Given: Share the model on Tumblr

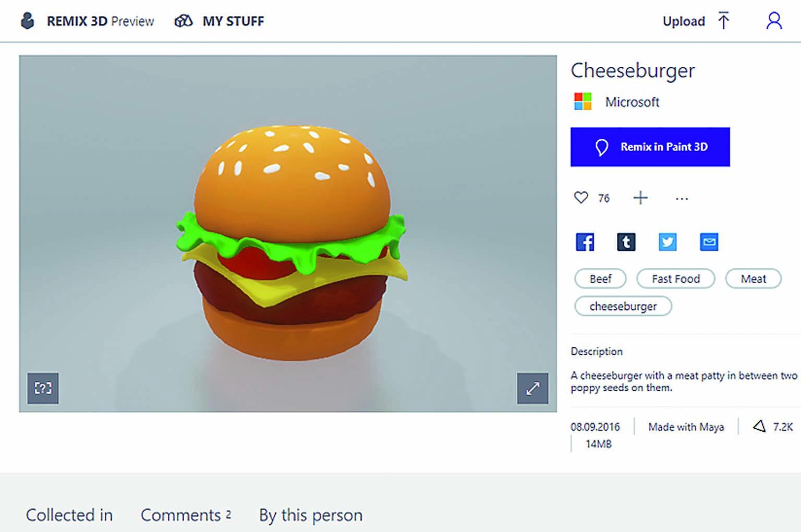Looking at the screenshot, I should [626, 241].
